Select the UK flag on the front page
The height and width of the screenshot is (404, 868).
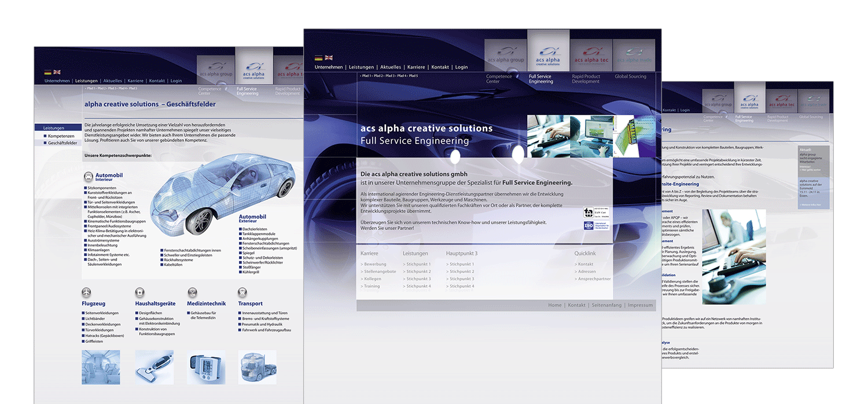tap(329, 58)
